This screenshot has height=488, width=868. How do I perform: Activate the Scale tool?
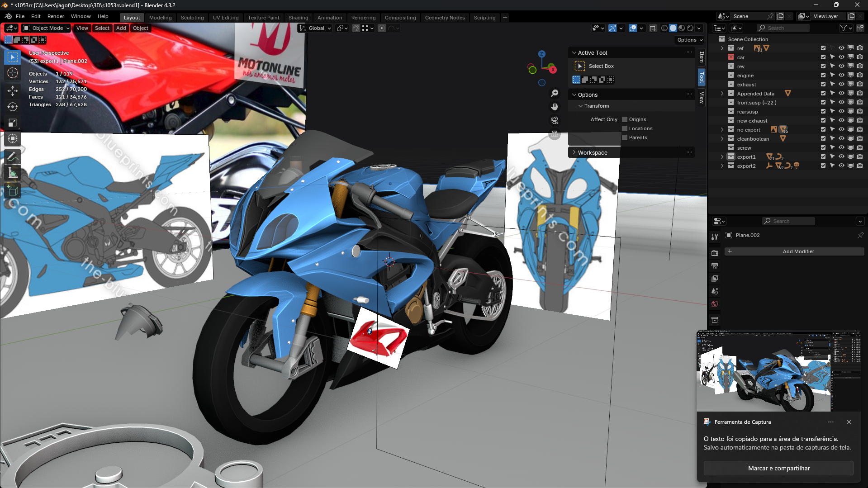pyautogui.click(x=13, y=123)
